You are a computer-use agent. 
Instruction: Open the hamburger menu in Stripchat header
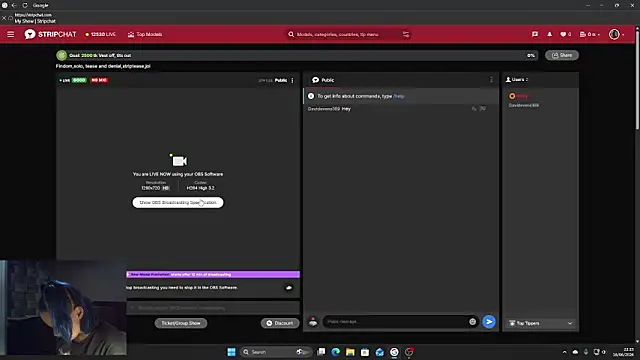(x=11, y=34)
